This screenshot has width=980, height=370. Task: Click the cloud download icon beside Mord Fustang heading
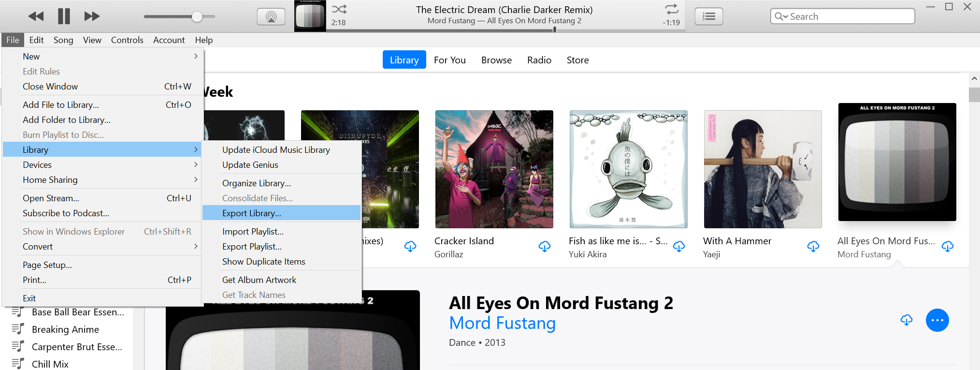pyautogui.click(x=907, y=320)
